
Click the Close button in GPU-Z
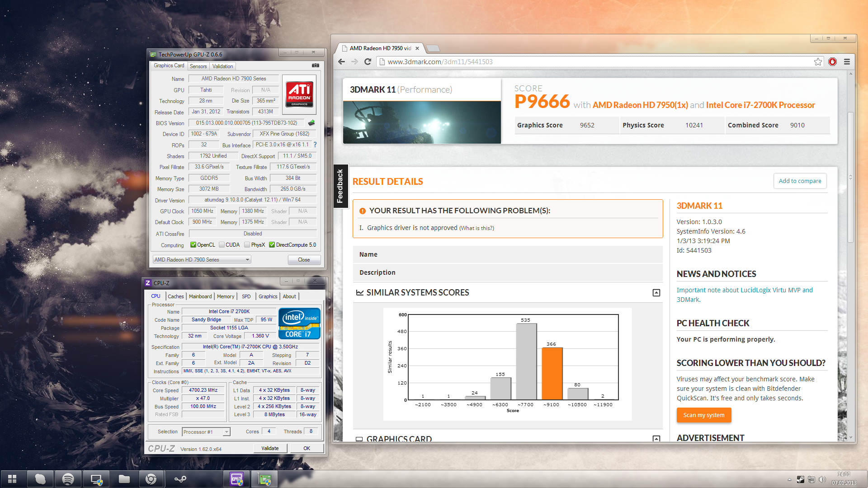click(x=304, y=260)
